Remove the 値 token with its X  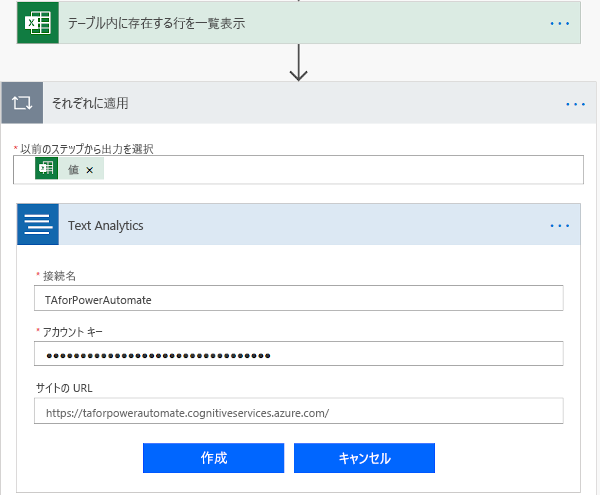[x=90, y=170]
